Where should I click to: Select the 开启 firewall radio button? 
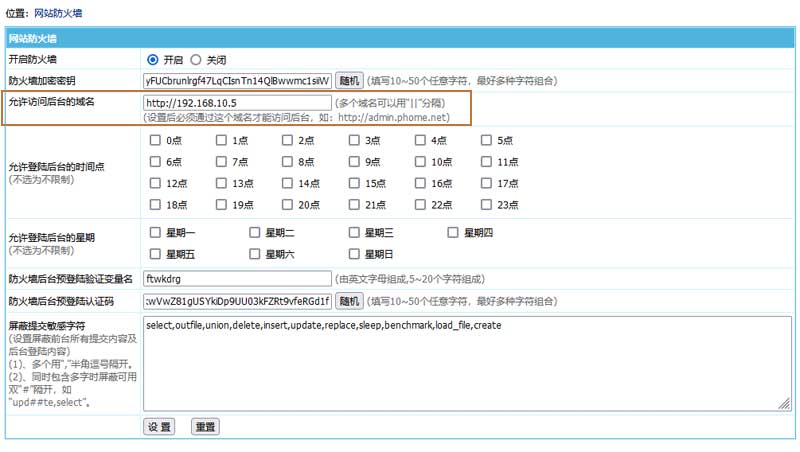click(153, 59)
